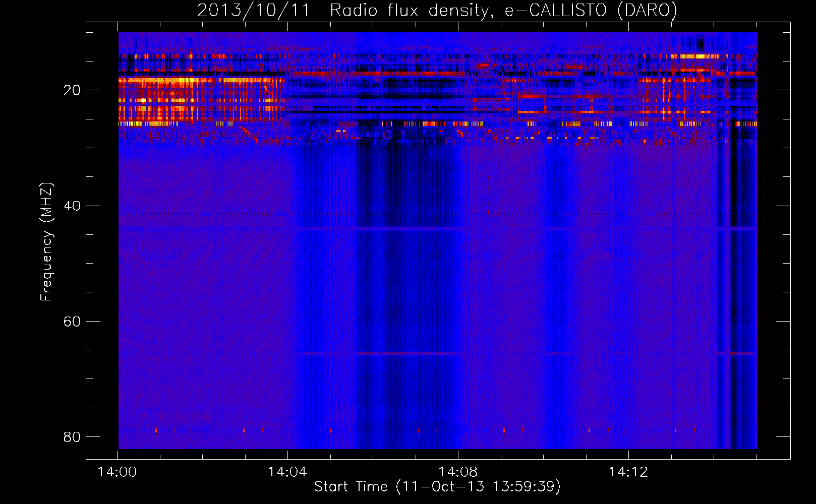Image resolution: width=816 pixels, height=504 pixels.
Task: Click the 'Start Time (11-Oct-13 13:59:39)' axis label
Action: 437,486
